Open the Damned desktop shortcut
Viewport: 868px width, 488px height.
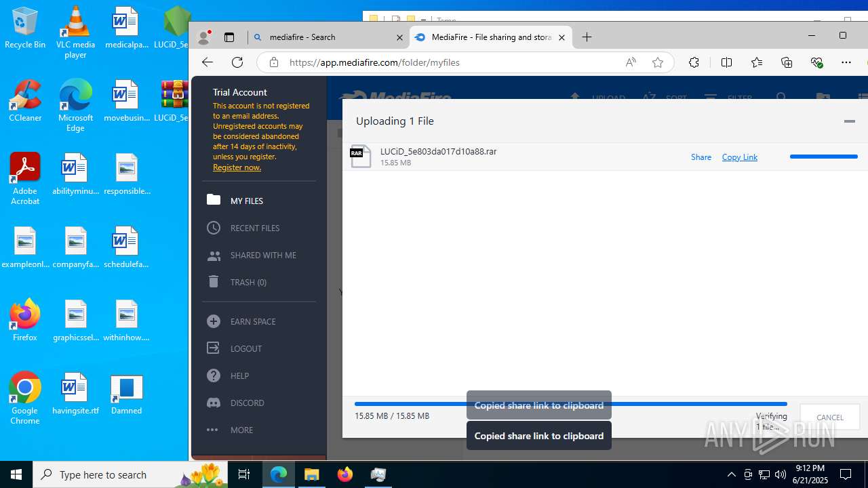click(x=126, y=394)
